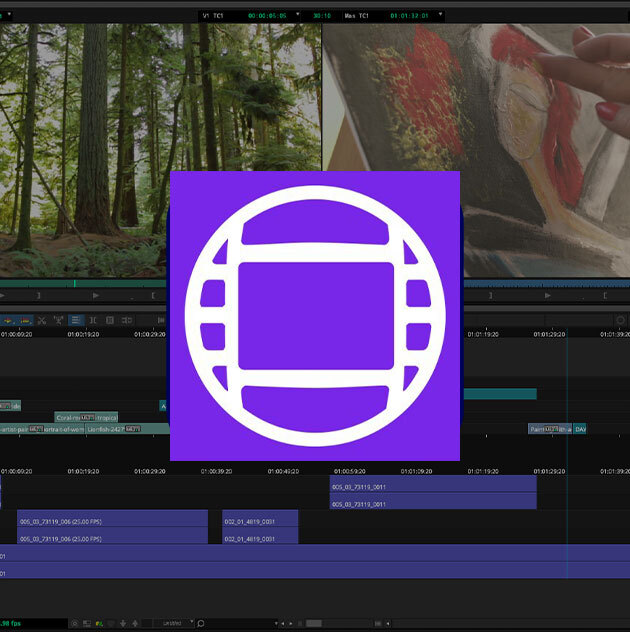Click the Mark In bracket under record monitor
Screen dimensions: 630x632
coord(605,296)
